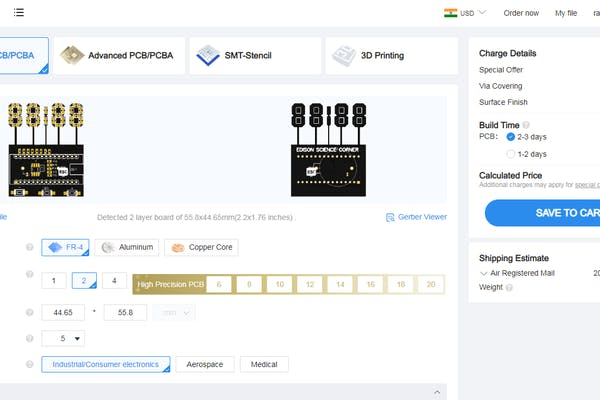Choose 2 layers option
The height and width of the screenshot is (400, 600).
[84, 281]
